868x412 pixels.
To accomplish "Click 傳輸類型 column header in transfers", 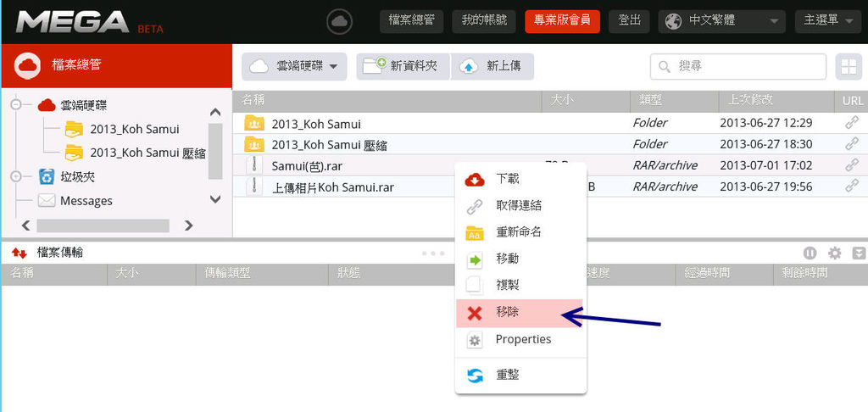I will pyautogui.click(x=262, y=274).
